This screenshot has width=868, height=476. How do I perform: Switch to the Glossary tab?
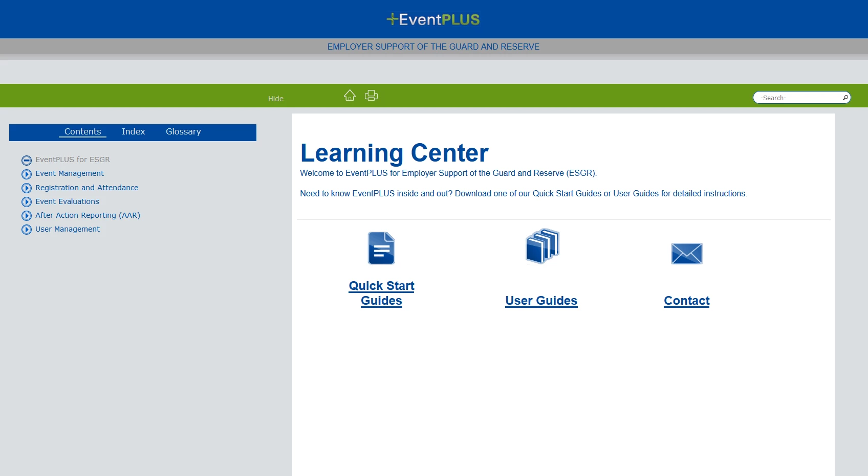[x=183, y=131]
